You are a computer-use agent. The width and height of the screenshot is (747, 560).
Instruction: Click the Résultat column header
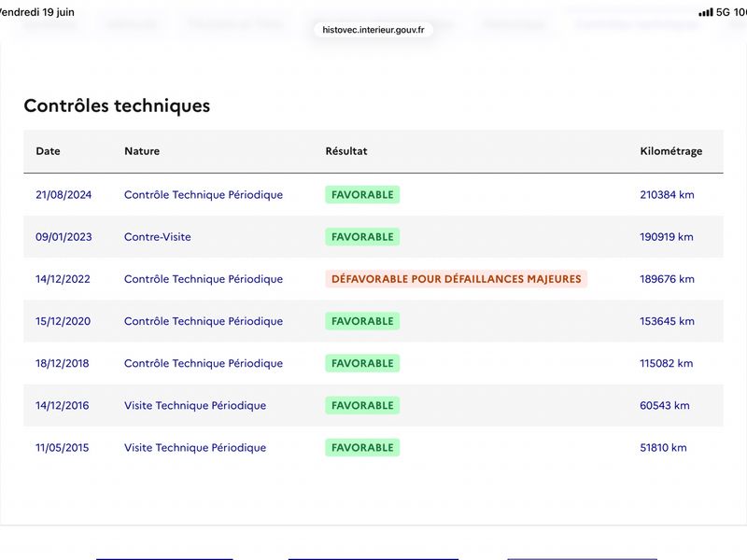pyautogui.click(x=346, y=151)
